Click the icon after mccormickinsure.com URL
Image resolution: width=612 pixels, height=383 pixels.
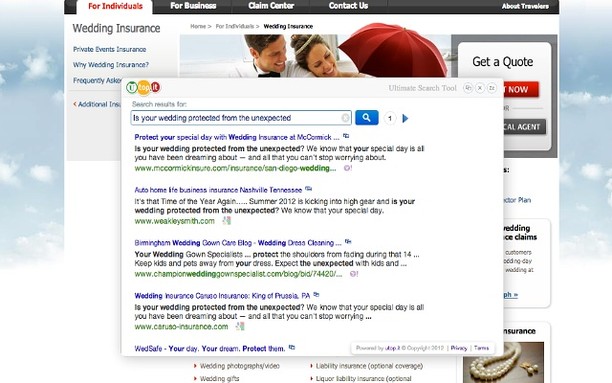[x=347, y=168]
